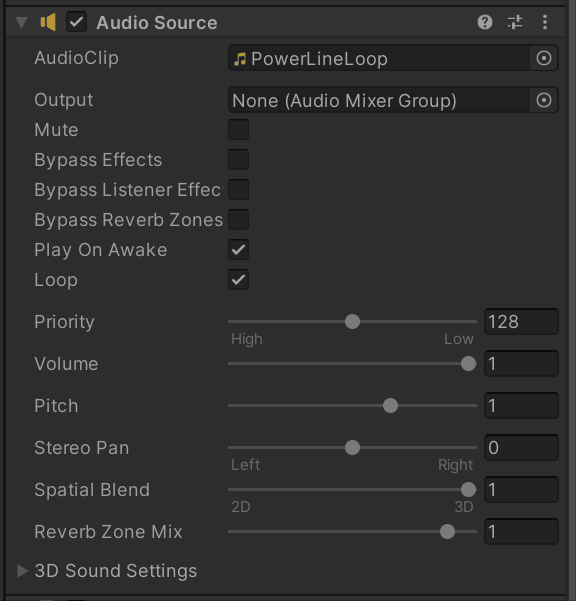Click the Priority value field showing 128
576x601 pixels.
521,321
